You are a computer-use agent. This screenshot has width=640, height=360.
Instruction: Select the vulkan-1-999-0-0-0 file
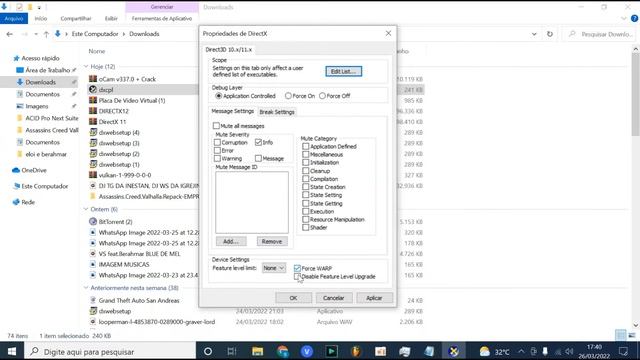click(124, 175)
